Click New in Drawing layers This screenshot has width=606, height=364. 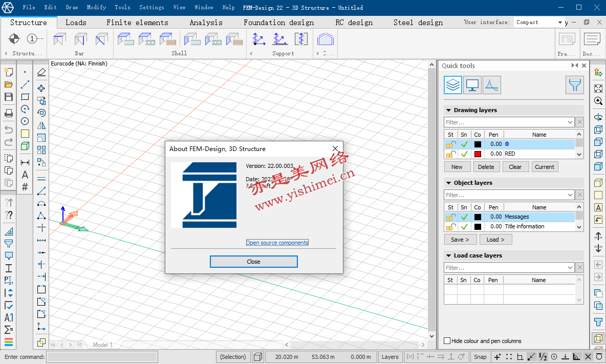tap(457, 167)
